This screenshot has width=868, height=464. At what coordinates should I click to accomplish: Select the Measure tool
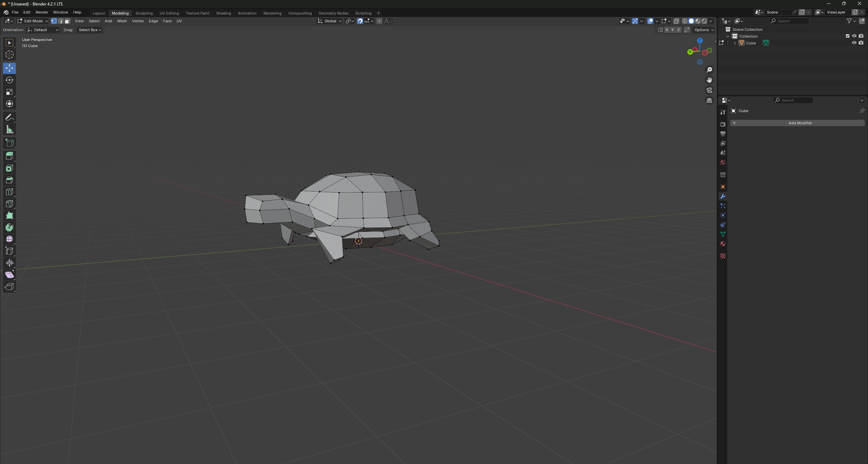tap(9, 129)
